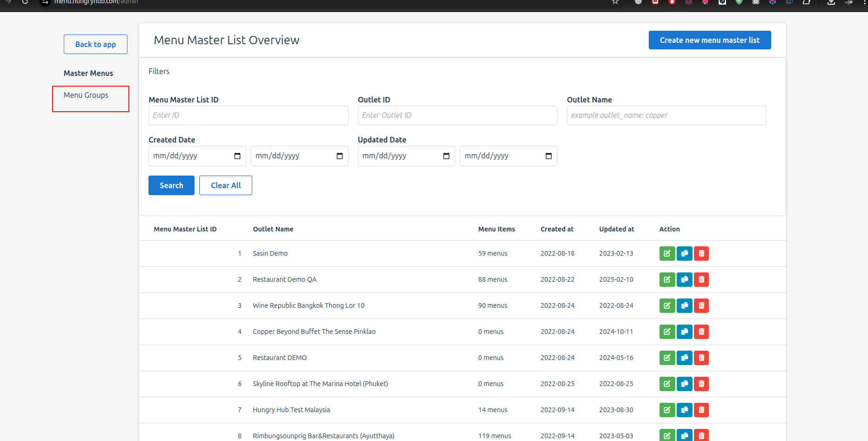Edit the Hungry Hub Test Malaysia entry
The width and height of the screenshot is (868, 441).
(x=667, y=410)
